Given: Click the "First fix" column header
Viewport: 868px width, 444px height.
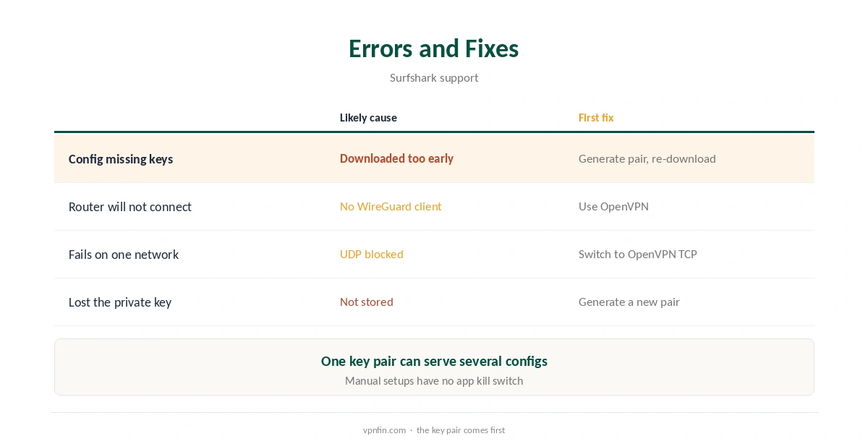Looking at the screenshot, I should coord(596,118).
